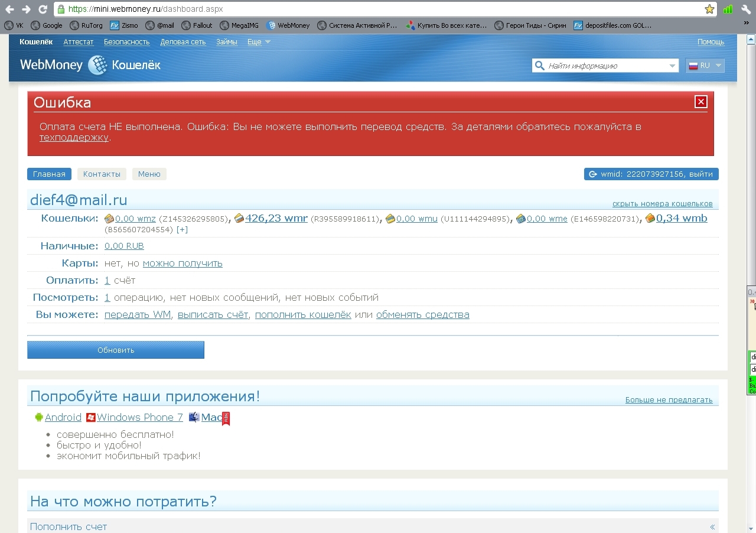Click the 0,00 RUB cash link
This screenshot has height=533, width=756.
point(124,246)
